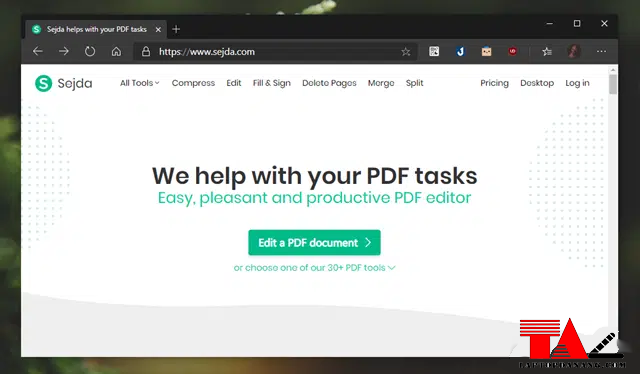Click the 'We help with your PDF tasks' heading

[314, 176]
